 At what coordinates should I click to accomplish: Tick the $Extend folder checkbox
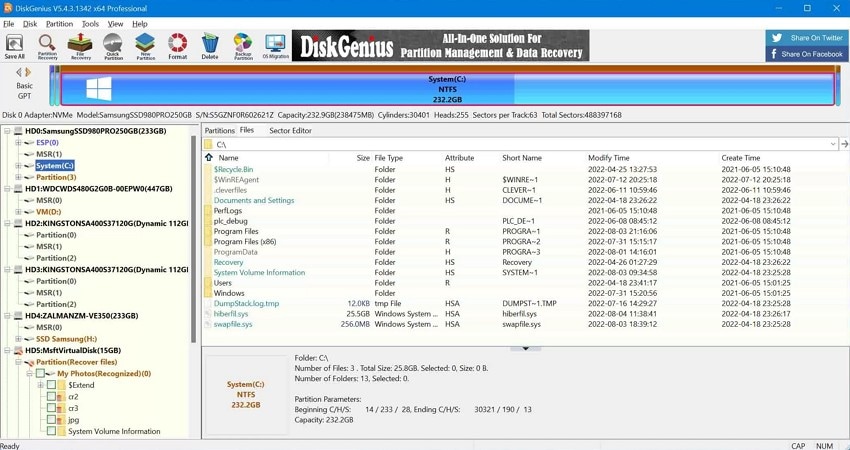click(x=51, y=385)
